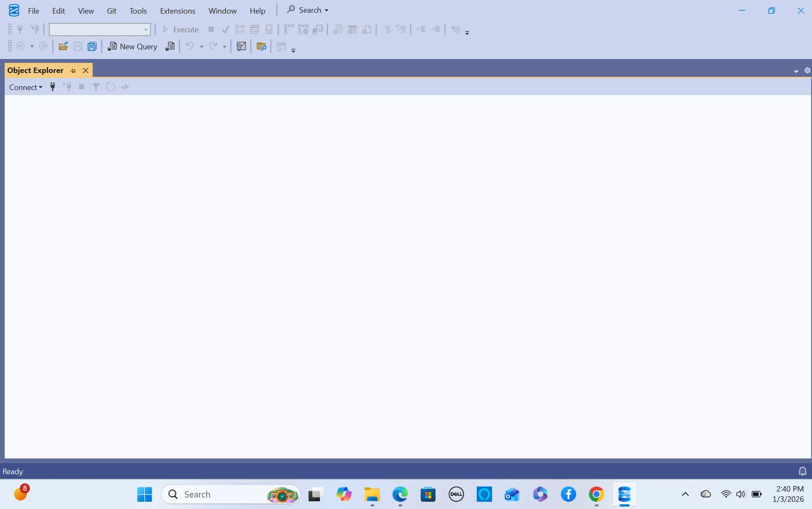The image size is (812, 509).
Task: Open the Extensions menu
Action: (177, 11)
